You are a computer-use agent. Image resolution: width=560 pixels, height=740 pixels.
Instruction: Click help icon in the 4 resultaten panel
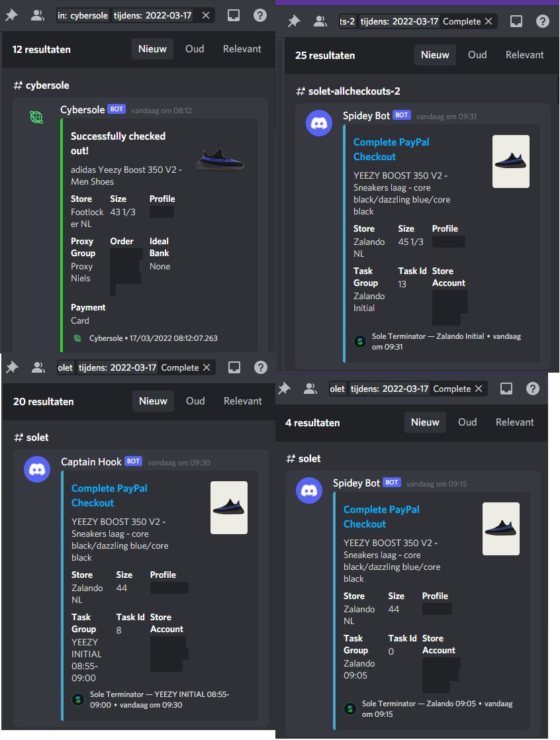[533, 389]
